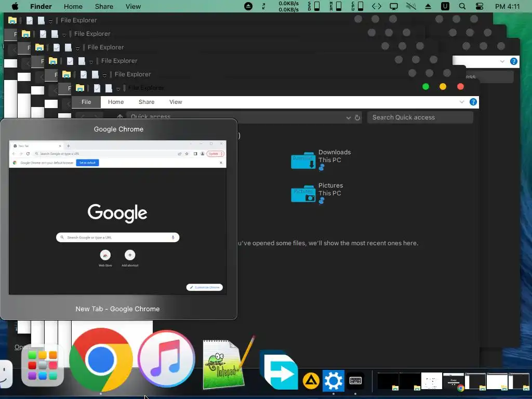Refresh the Quick access location
The image size is (532, 399).
coord(357,117)
